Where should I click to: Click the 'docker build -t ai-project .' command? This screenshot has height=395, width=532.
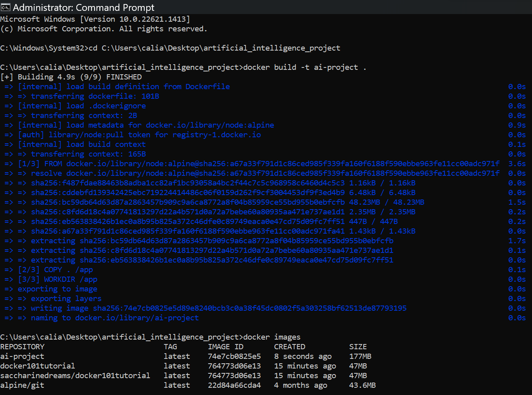point(305,67)
